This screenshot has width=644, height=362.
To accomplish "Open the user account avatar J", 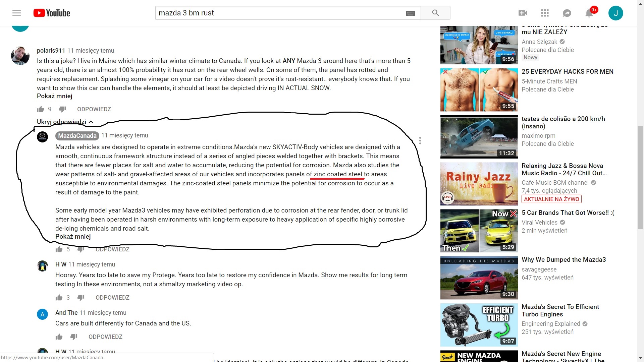I will 615,13.
